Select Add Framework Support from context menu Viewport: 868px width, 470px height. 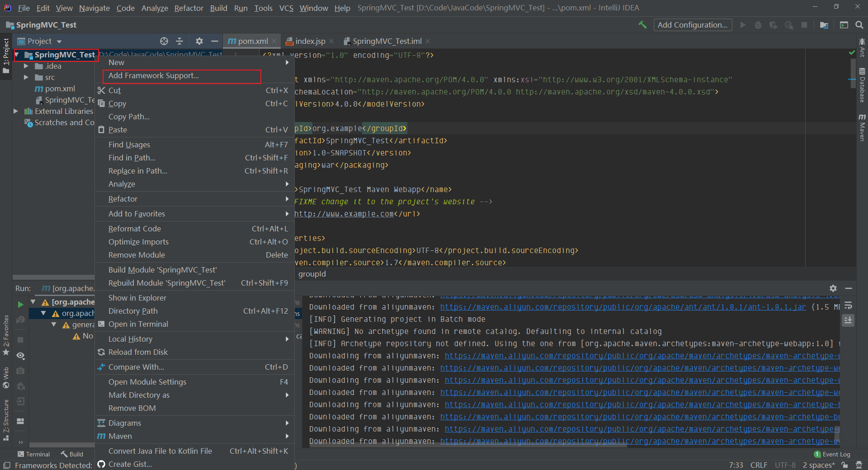coord(154,76)
